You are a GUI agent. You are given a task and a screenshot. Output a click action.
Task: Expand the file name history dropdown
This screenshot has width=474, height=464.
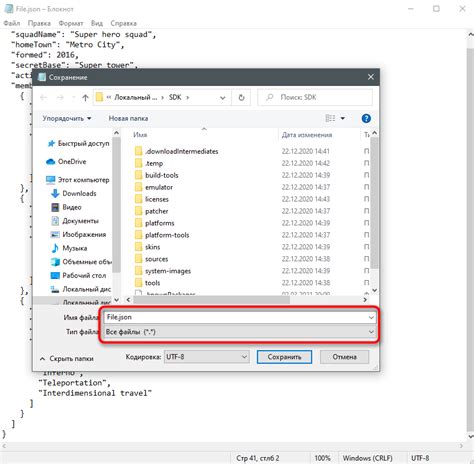pyautogui.click(x=371, y=317)
